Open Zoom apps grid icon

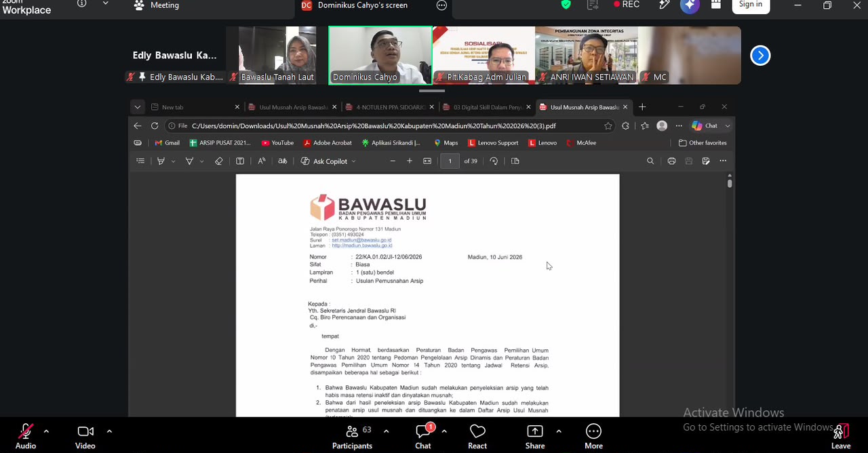(715, 5)
